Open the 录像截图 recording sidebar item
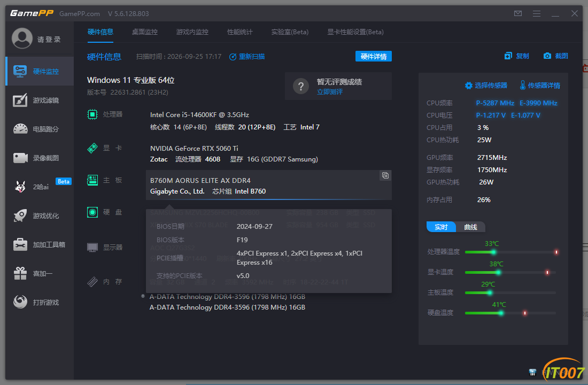This screenshot has width=588, height=385. pos(40,158)
